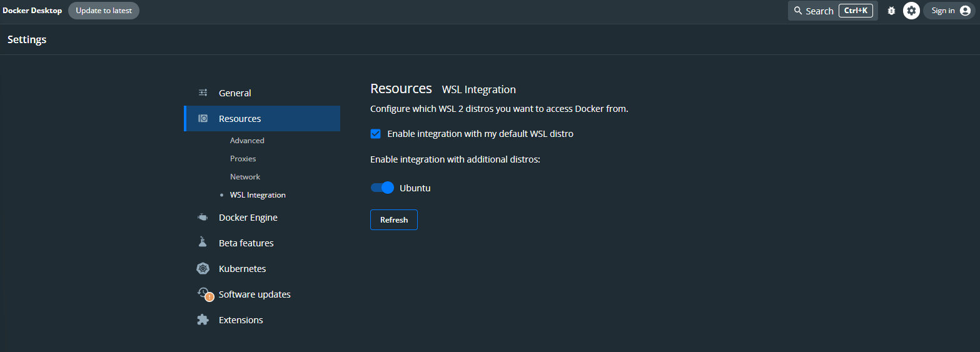Click the Refresh button
The image size is (980, 352).
pyautogui.click(x=394, y=219)
